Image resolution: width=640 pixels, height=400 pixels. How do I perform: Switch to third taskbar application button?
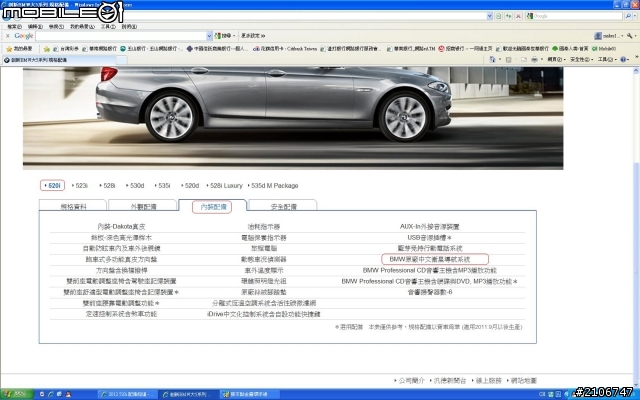click(x=250, y=394)
